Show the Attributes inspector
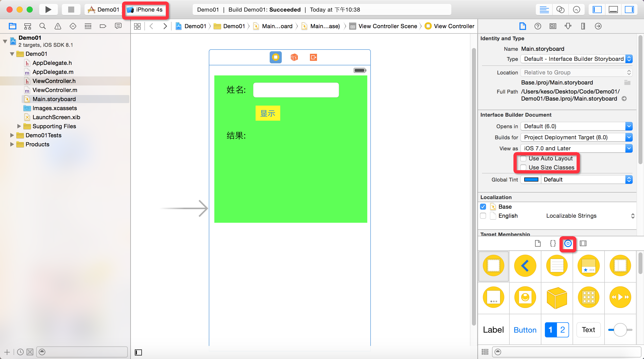Image resolution: width=644 pixels, height=359 pixels. 568,26
